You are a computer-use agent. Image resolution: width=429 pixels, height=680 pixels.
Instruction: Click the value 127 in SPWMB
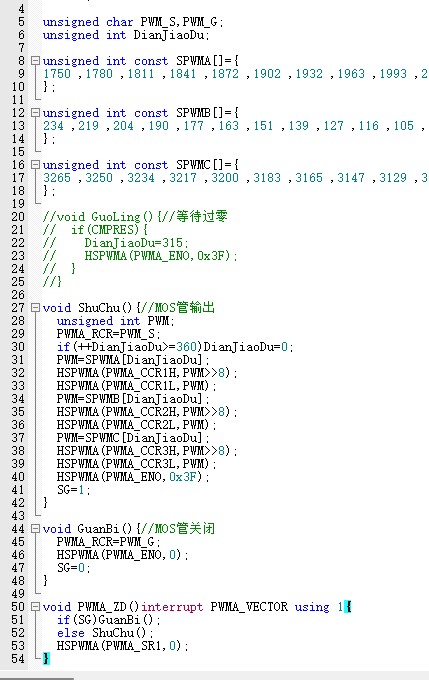334,126
